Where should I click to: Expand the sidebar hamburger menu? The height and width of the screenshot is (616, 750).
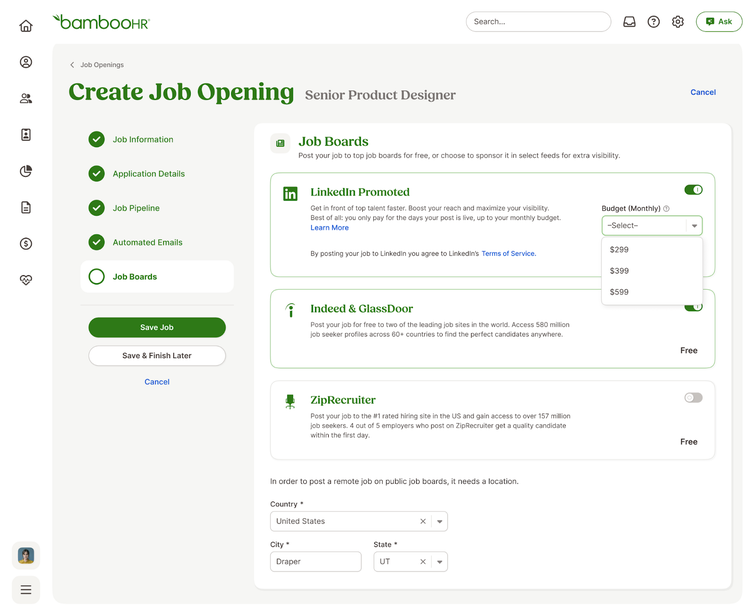coord(26,590)
